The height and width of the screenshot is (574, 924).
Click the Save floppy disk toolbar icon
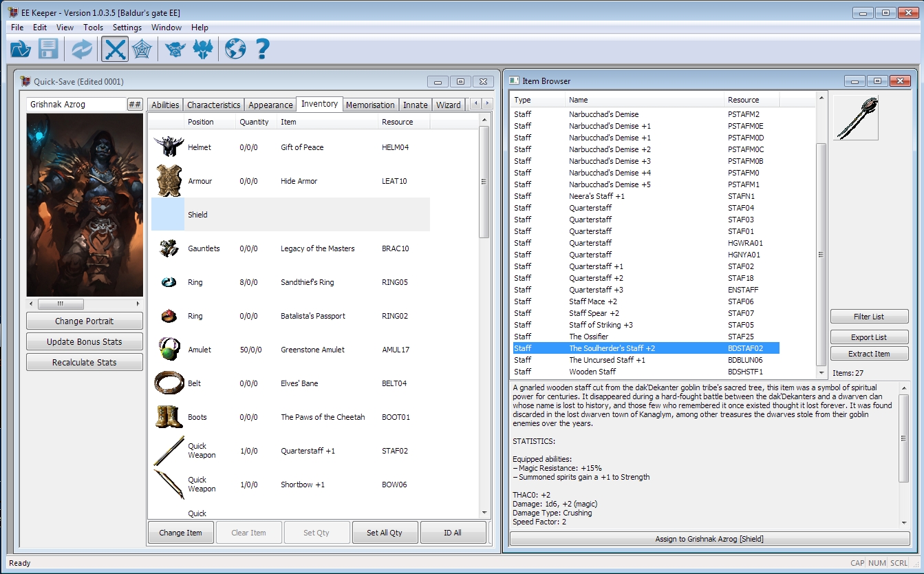pos(48,49)
